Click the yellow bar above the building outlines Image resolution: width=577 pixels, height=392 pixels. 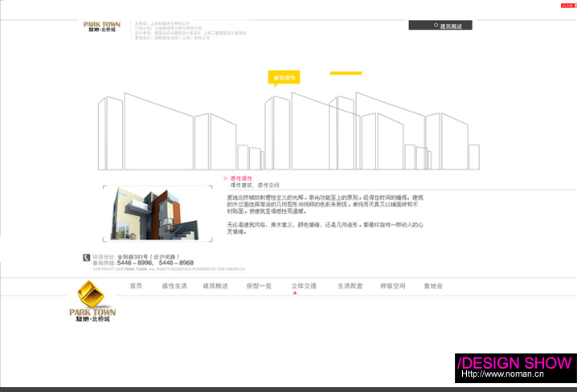point(346,72)
